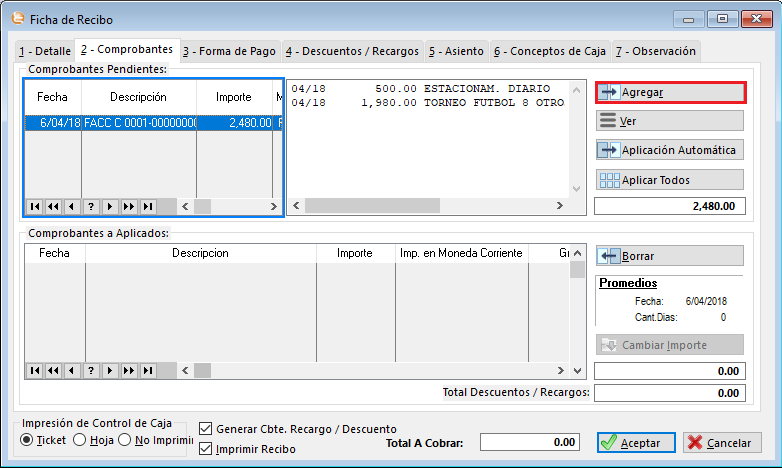Jump to last record in Comprobantes Pendientes navigator

[x=148, y=206]
